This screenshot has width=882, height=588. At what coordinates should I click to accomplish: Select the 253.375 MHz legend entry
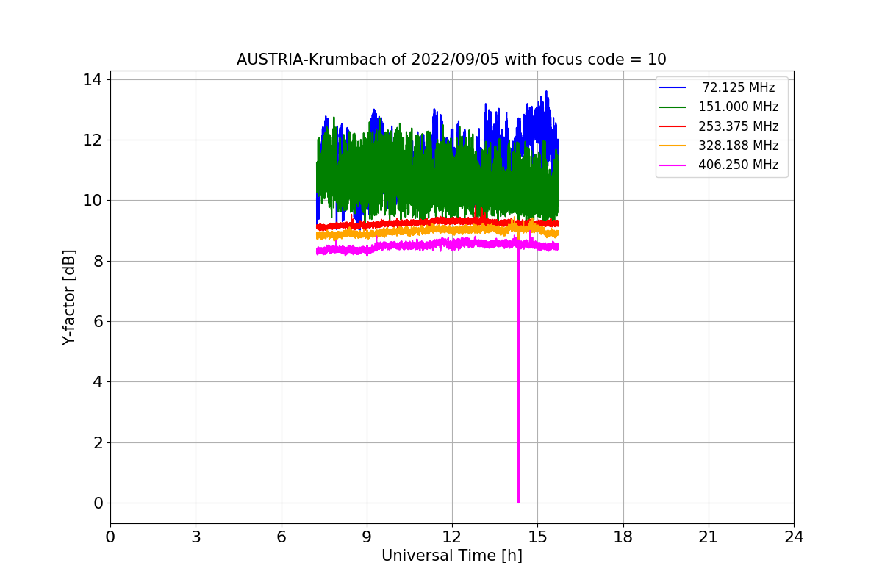(x=718, y=126)
